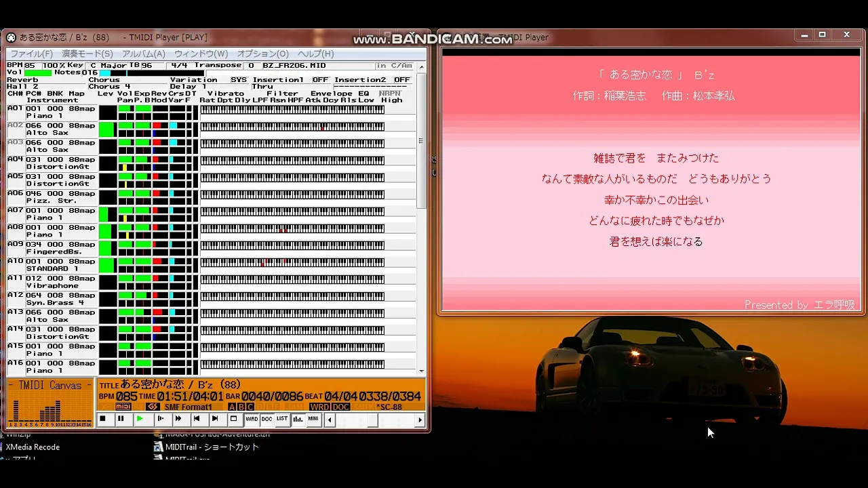
Task: Select the Chorus type 'Chorus 4' field
Action: 127,87
